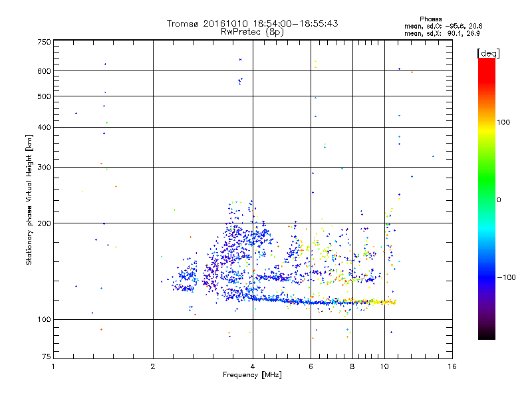This screenshot has height=399, width=532.
Task: Click the 'Stationary phase Virtual Height [km]' axis title
Action: pyautogui.click(x=29, y=199)
